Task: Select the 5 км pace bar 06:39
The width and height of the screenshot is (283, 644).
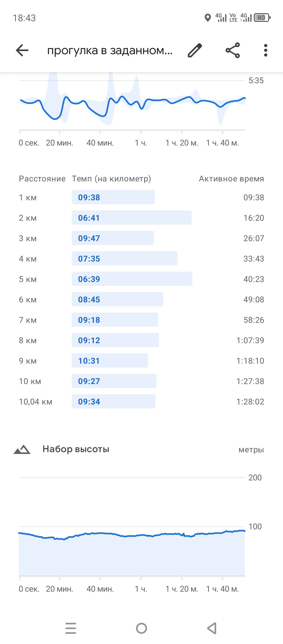Action: coord(132,279)
